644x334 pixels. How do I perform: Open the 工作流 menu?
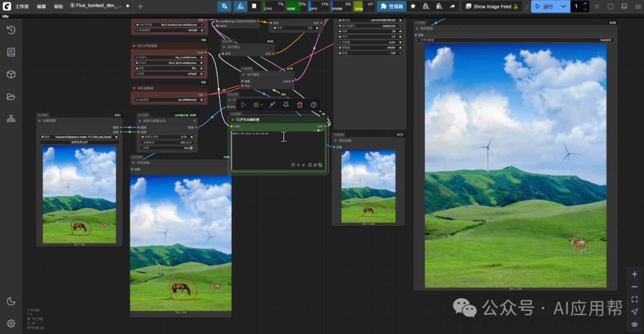click(x=22, y=7)
